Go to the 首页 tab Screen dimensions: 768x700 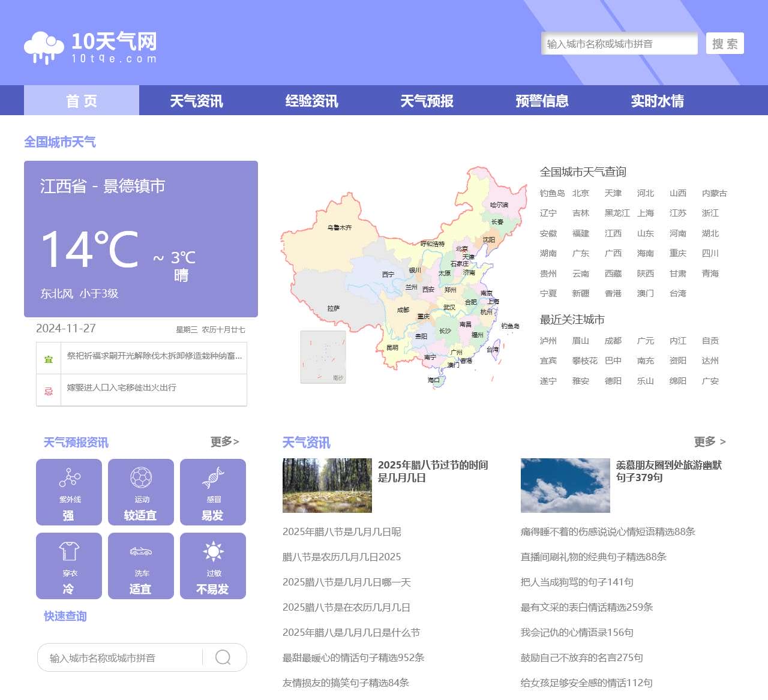tap(82, 100)
